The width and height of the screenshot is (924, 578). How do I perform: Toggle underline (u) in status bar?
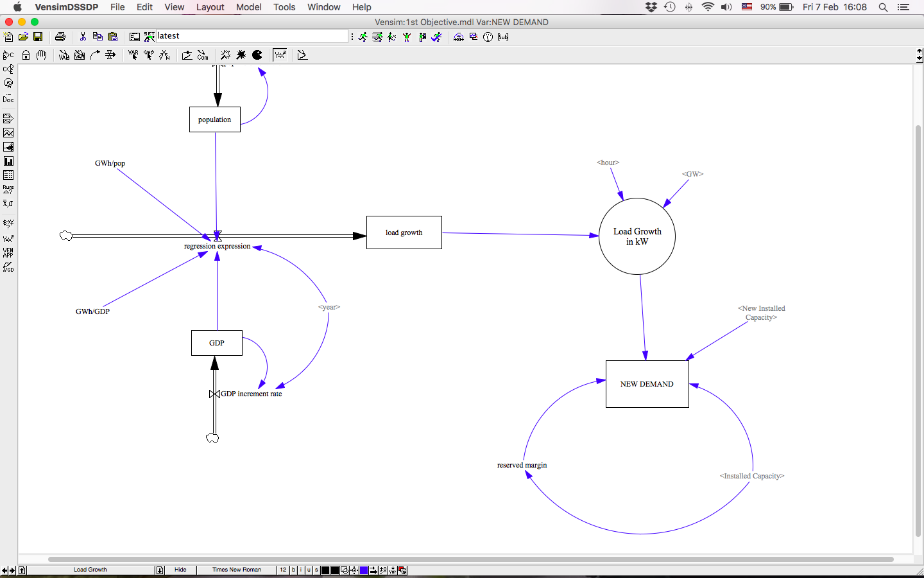309,570
